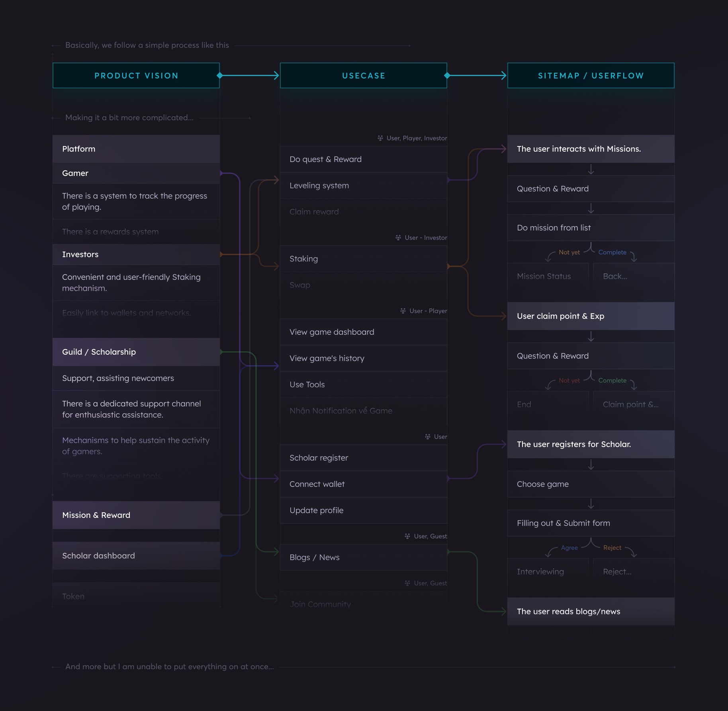Open the Scholar register usecase
This screenshot has height=711, width=728.
(364, 458)
